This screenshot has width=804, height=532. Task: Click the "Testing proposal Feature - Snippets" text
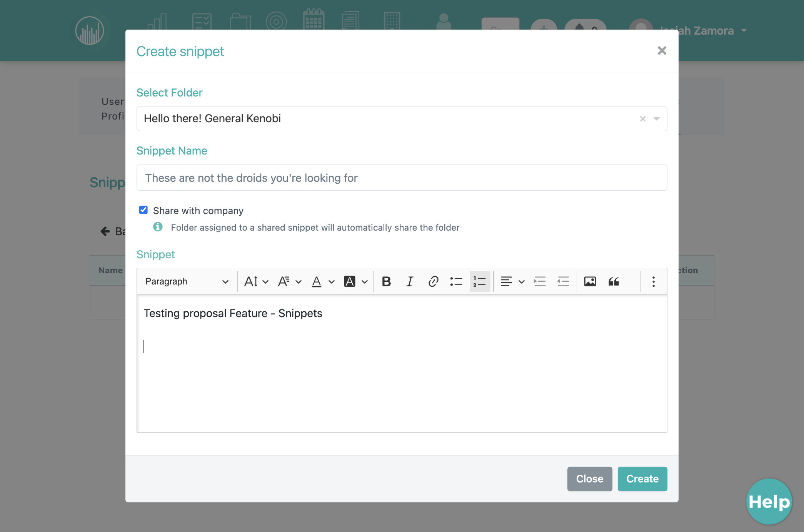[233, 313]
